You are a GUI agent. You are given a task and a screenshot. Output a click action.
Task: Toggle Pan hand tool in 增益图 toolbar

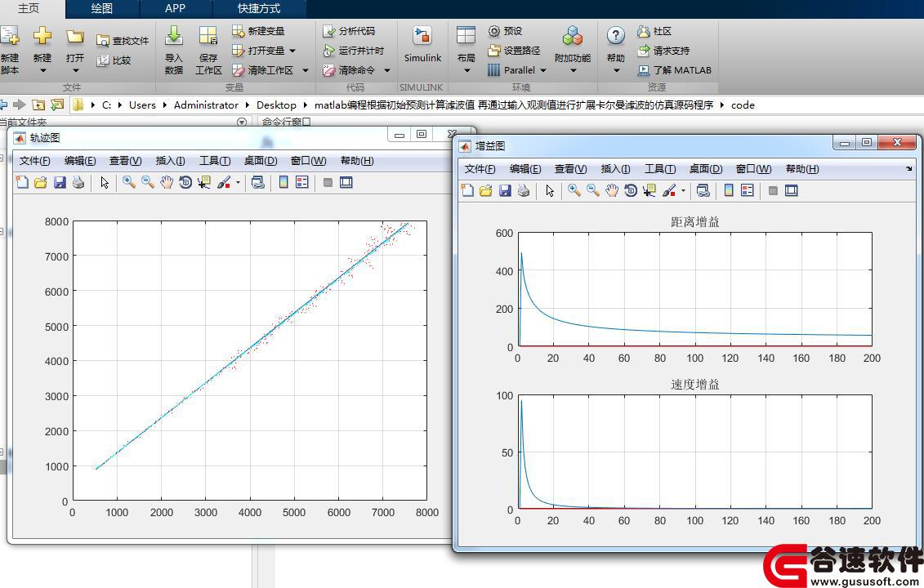[612, 191]
